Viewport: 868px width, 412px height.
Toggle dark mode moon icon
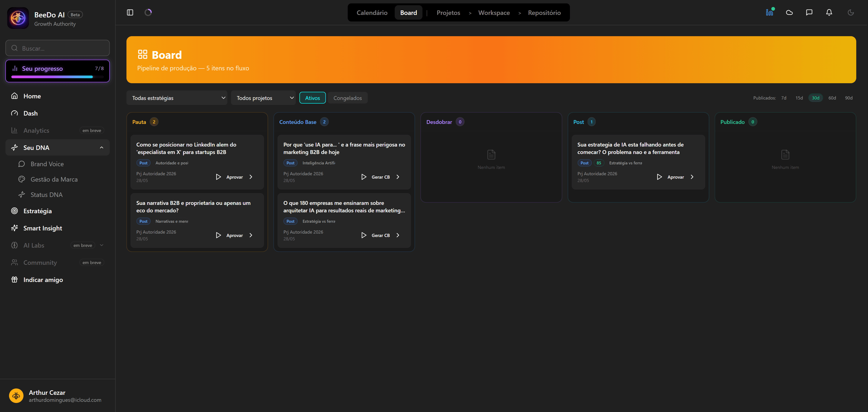[850, 12]
